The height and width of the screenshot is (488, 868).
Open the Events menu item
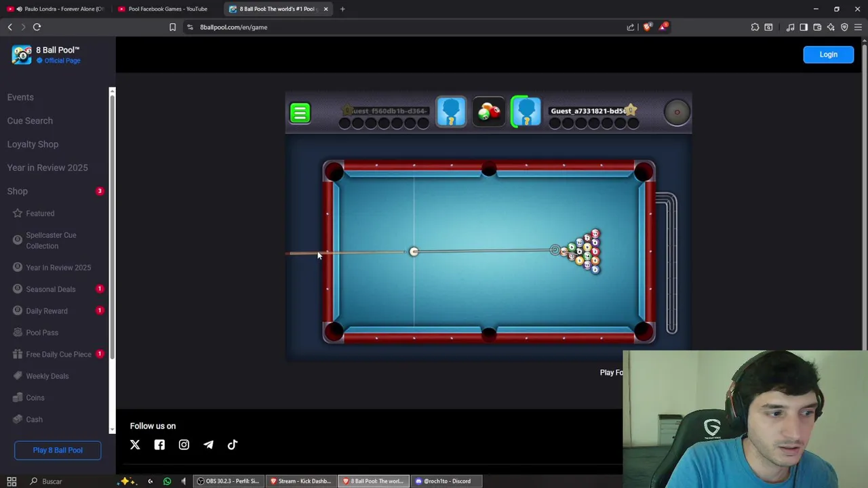[x=20, y=97]
